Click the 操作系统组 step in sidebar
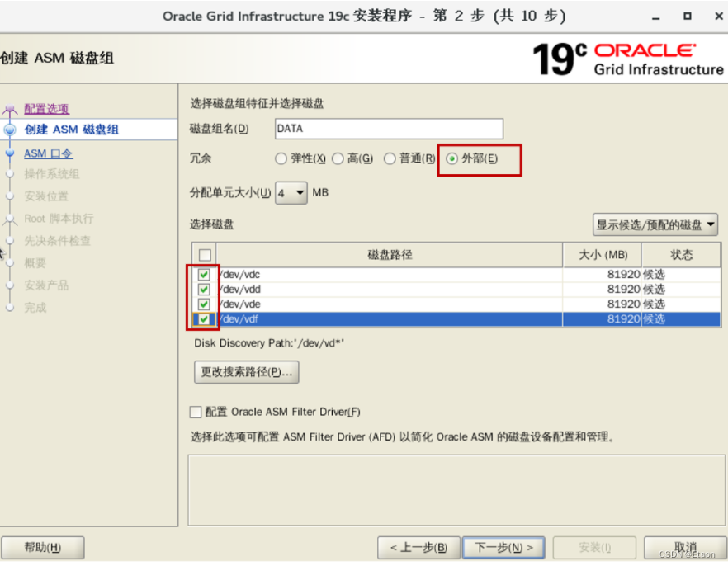Viewport: 728px width, 566px height. tap(51, 174)
